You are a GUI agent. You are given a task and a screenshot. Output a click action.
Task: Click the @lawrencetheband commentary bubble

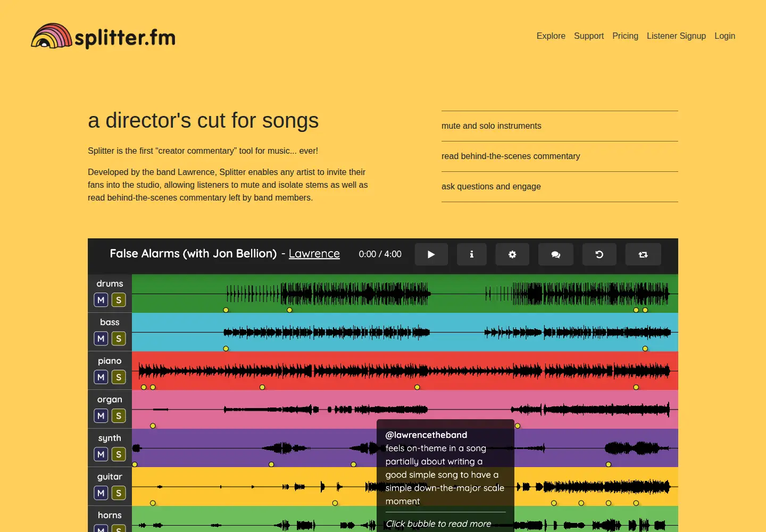(x=445, y=476)
